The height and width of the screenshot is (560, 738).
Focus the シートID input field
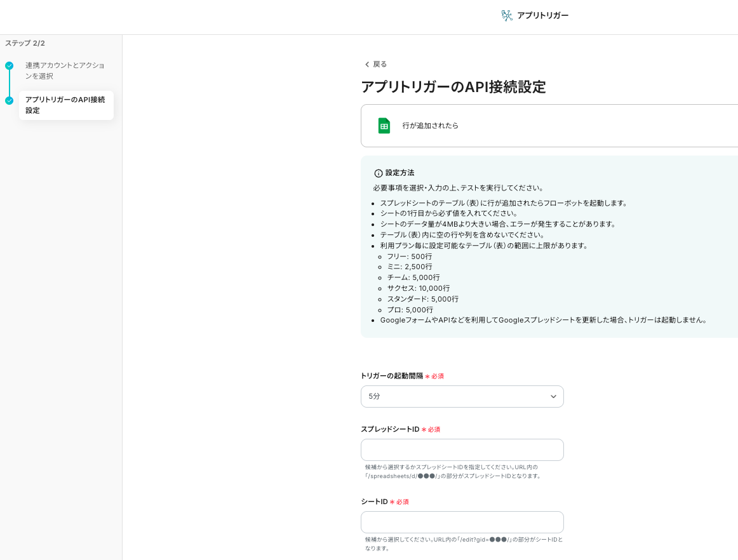tap(462, 522)
